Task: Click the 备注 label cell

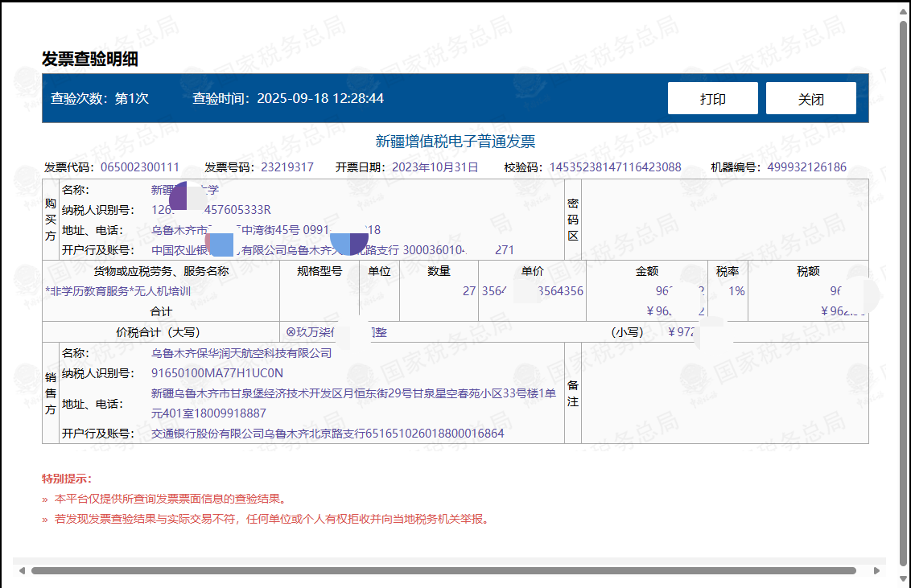Action: [573, 393]
